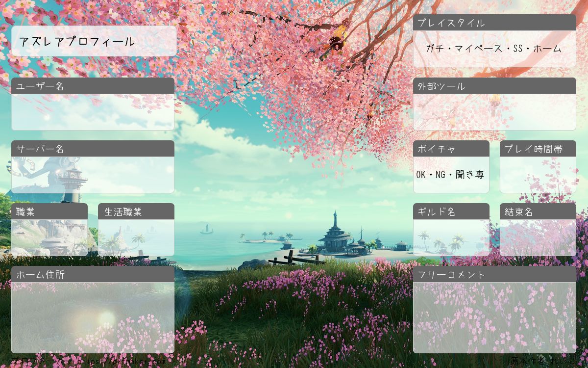Select ガチ in the play style options
The height and width of the screenshot is (368, 588).
pyautogui.click(x=435, y=49)
